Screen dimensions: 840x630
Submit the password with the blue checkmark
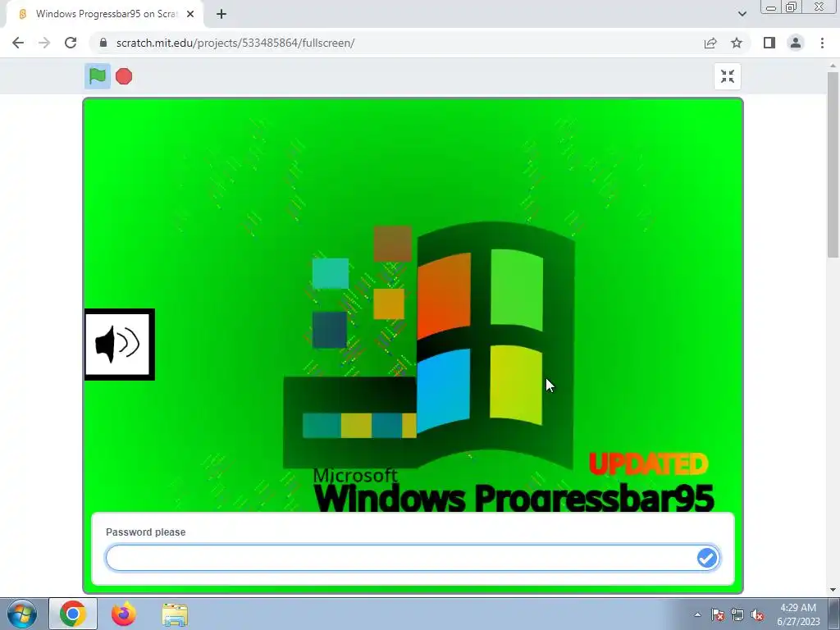(707, 558)
